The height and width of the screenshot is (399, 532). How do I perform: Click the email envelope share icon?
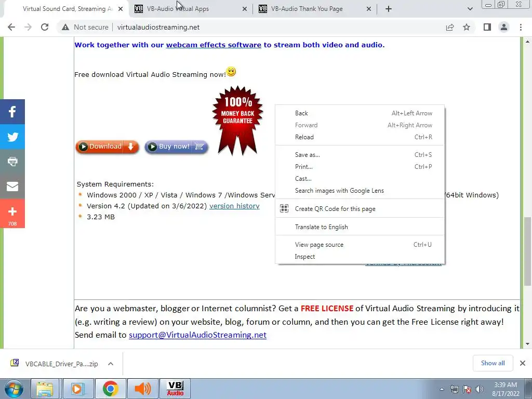[12, 187]
